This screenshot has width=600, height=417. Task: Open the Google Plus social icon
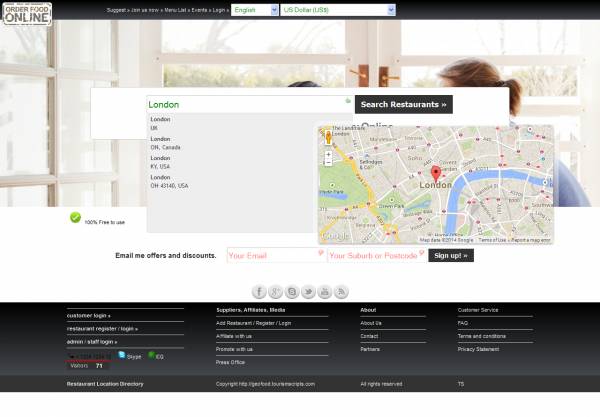tap(275, 291)
